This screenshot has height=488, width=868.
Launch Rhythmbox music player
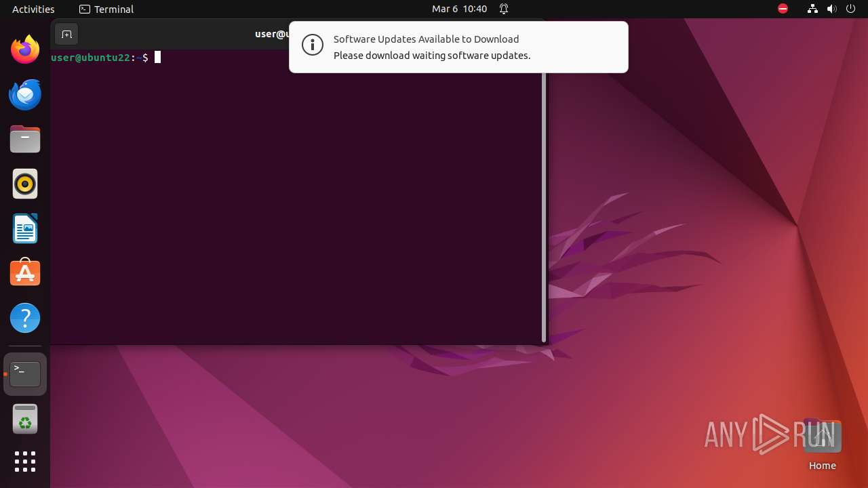click(25, 184)
